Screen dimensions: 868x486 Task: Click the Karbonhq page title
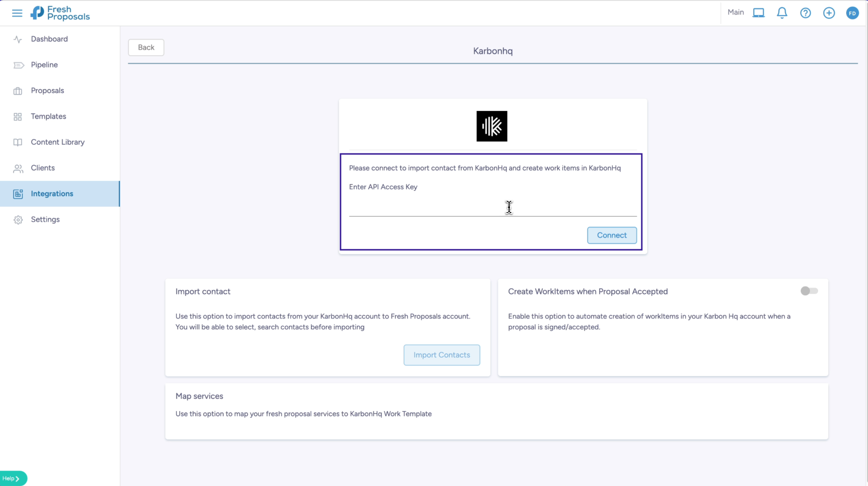[493, 51]
